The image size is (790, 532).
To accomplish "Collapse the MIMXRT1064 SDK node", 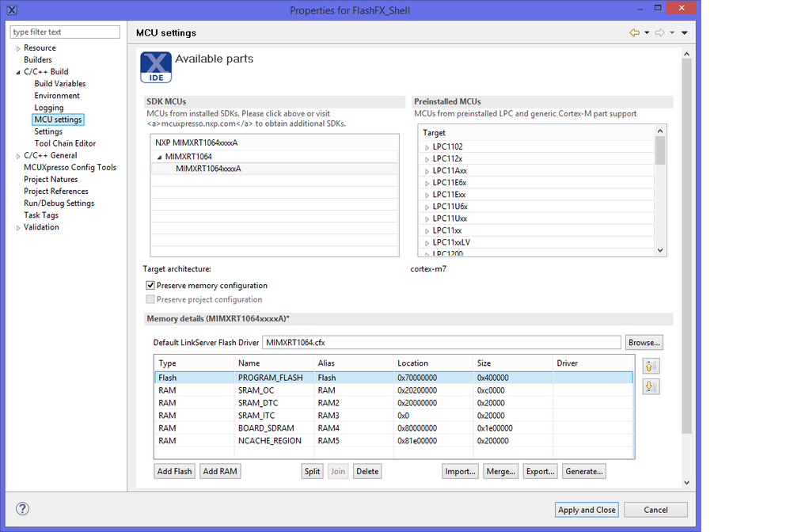I will click(x=159, y=158).
